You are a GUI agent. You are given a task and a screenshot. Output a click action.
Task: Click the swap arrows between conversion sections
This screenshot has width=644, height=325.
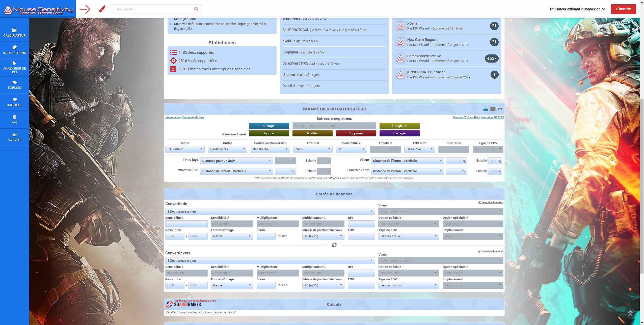point(334,245)
